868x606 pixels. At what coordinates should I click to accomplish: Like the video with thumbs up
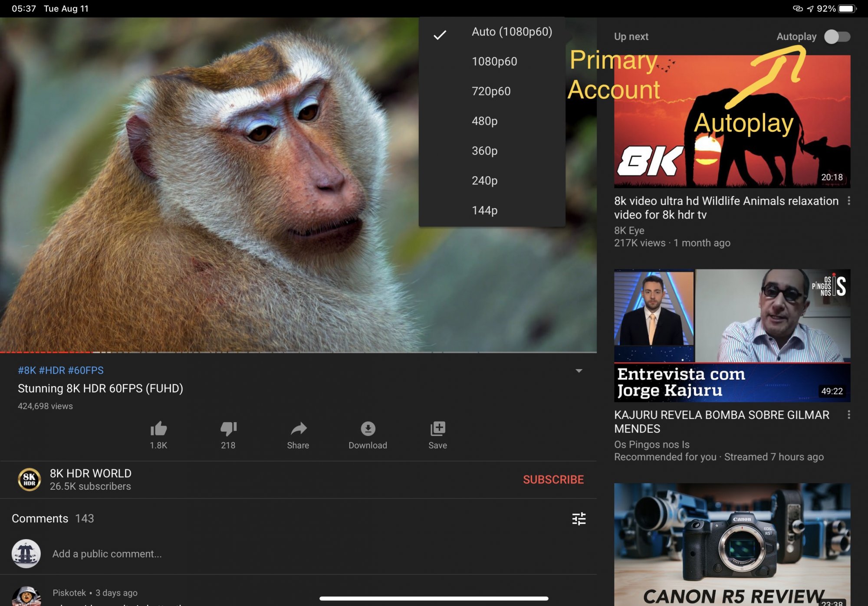[x=158, y=429]
